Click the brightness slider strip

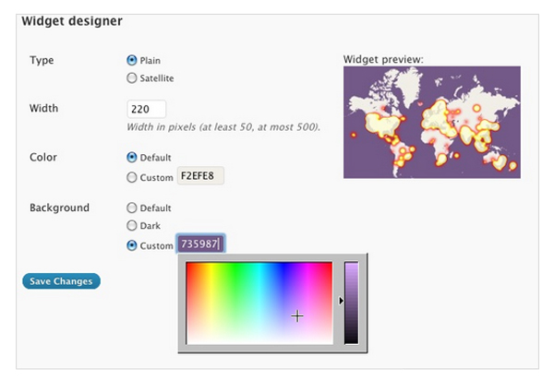click(351, 303)
